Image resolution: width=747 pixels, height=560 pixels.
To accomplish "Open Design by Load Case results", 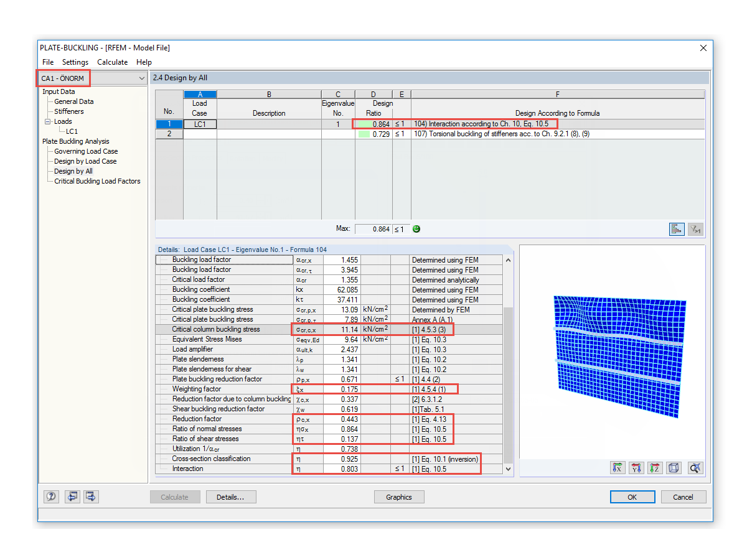I will tap(85, 161).
